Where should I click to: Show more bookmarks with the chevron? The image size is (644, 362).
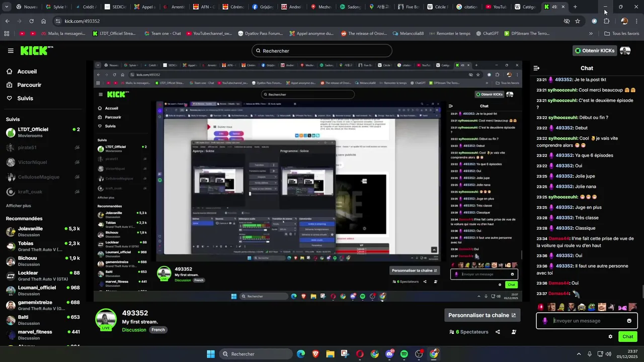(591, 34)
